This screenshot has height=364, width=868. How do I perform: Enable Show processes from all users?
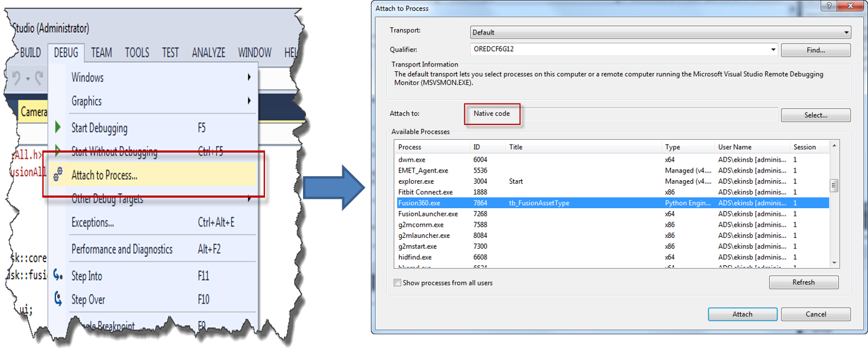point(397,283)
